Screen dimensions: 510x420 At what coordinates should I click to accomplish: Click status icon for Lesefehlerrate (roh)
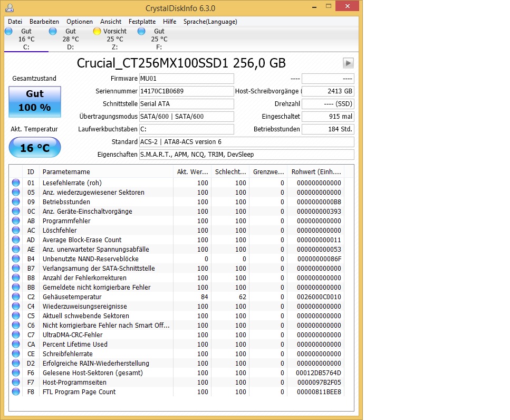16,183
